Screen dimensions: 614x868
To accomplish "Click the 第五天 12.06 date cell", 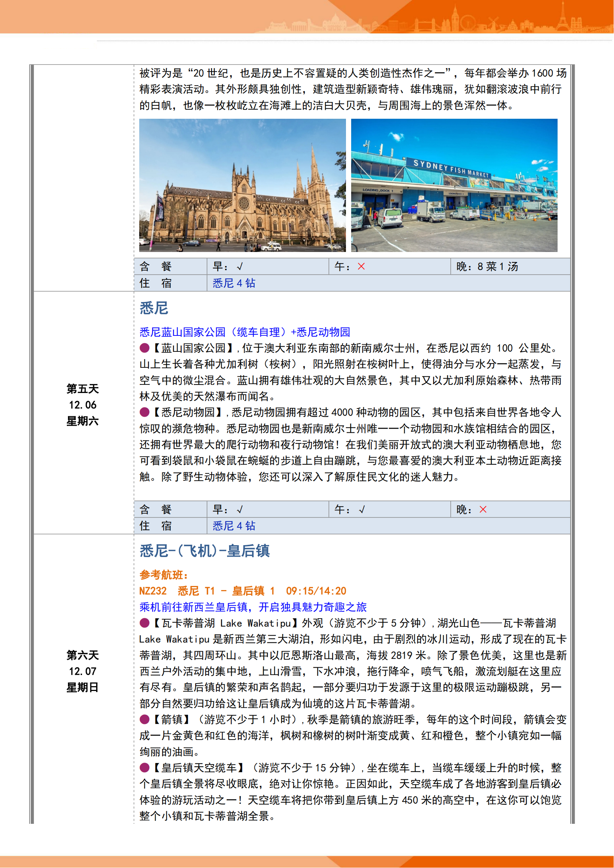I will point(82,405).
